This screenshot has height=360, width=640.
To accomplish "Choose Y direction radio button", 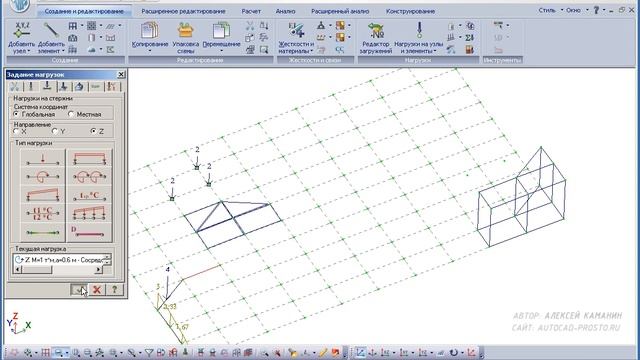I will pos(55,131).
